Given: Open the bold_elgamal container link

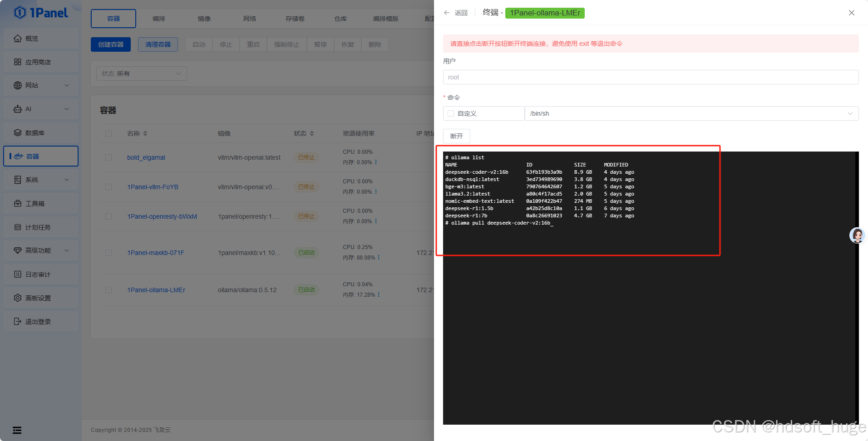Looking at the screenshot, I should tap(146, 157).
